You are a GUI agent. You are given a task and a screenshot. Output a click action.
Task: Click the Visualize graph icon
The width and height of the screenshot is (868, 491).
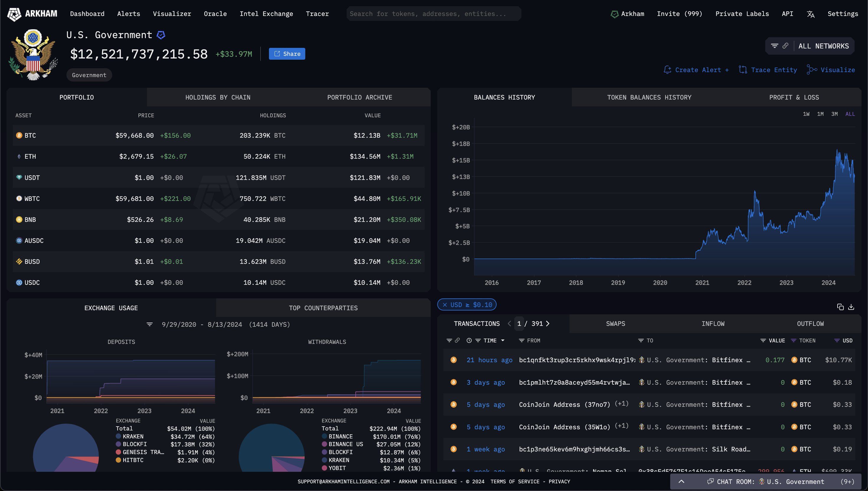812,70
